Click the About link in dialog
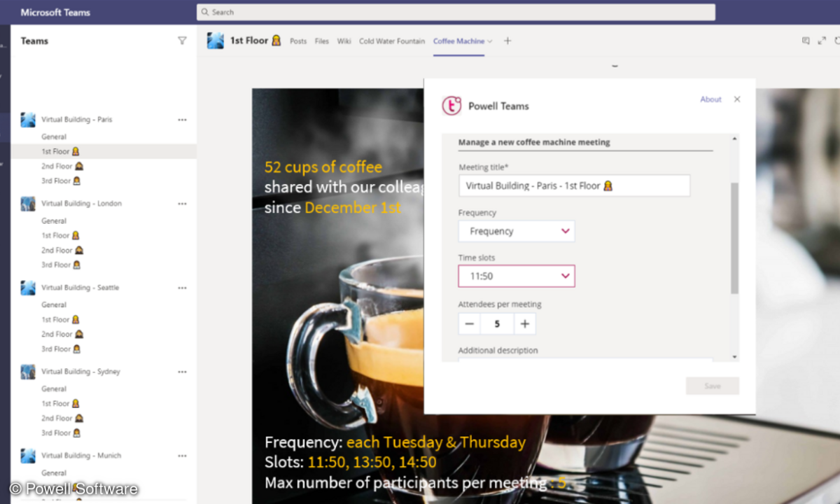 pyautogui.click(x=710, y=99)
